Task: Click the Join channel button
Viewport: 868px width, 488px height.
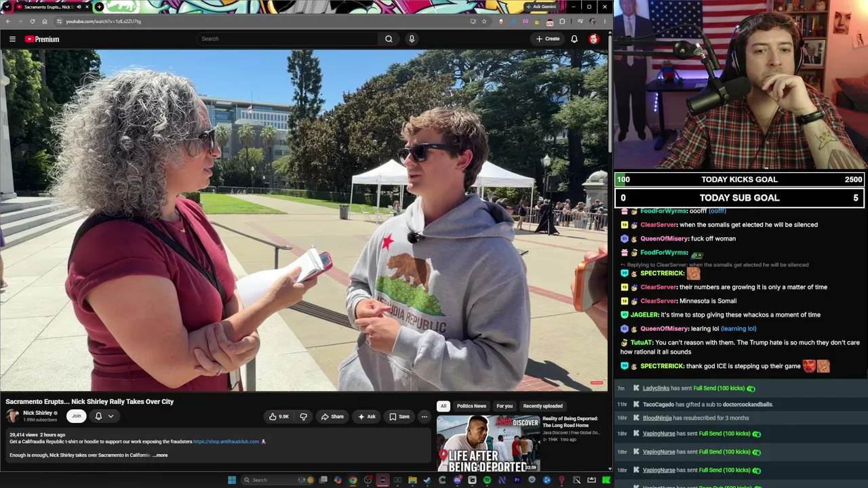Action: (77, 416)
